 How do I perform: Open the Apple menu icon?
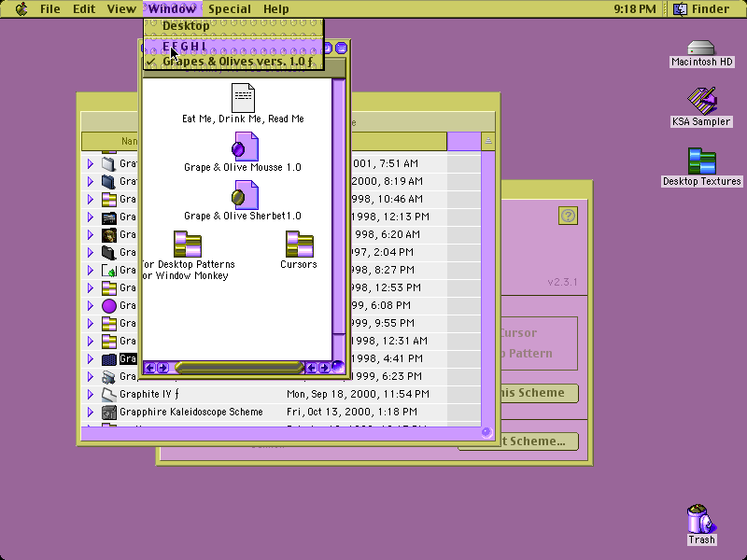click(21, 9)
